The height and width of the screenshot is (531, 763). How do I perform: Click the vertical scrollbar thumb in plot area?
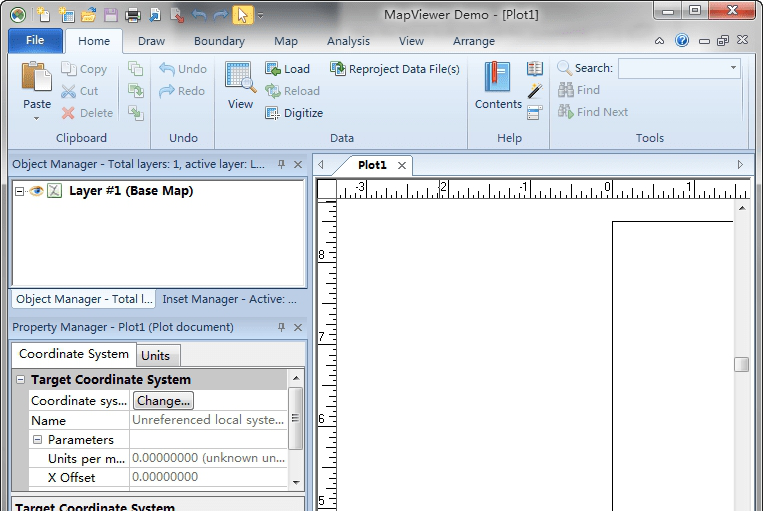741,364
